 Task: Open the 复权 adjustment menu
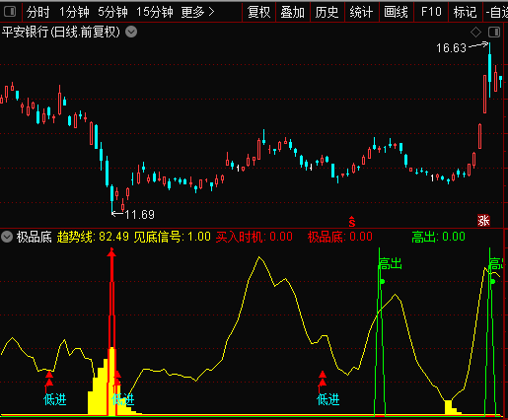point(259,12)
